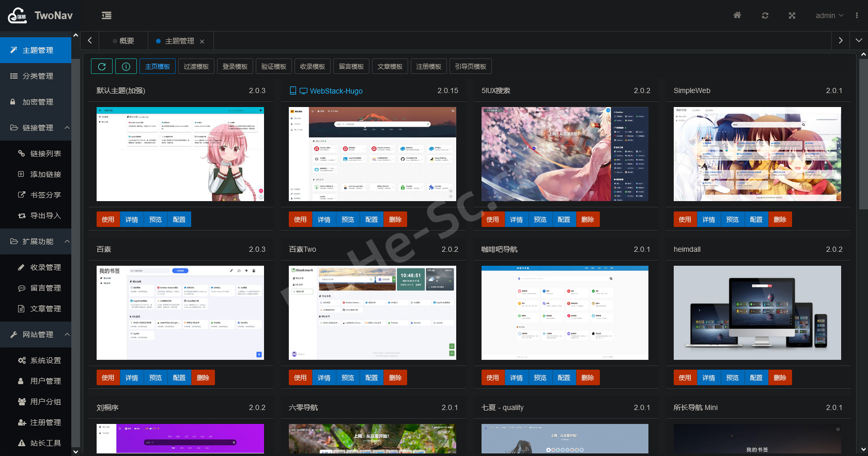This screenshot has width=868, height=456.
Task: Open 文章管理 in the sidebar
Action: (x=36, y=309)
